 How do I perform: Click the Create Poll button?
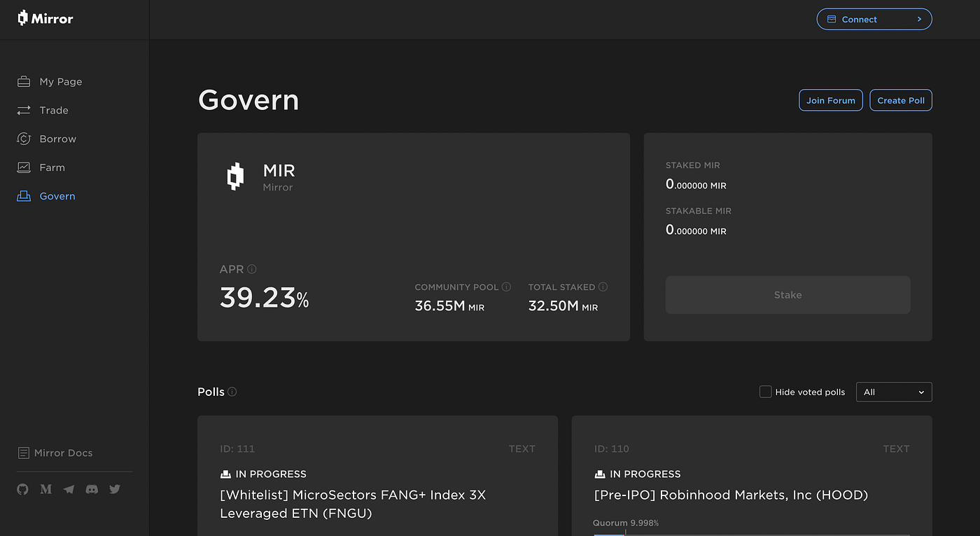click(901, 100)
